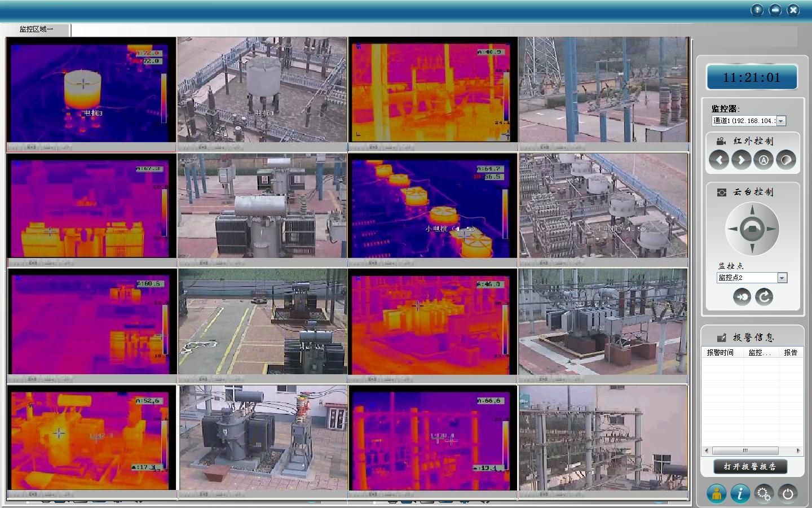Open the blue information icon
This screenshot has width=812, height=508.
coord(740,494)
